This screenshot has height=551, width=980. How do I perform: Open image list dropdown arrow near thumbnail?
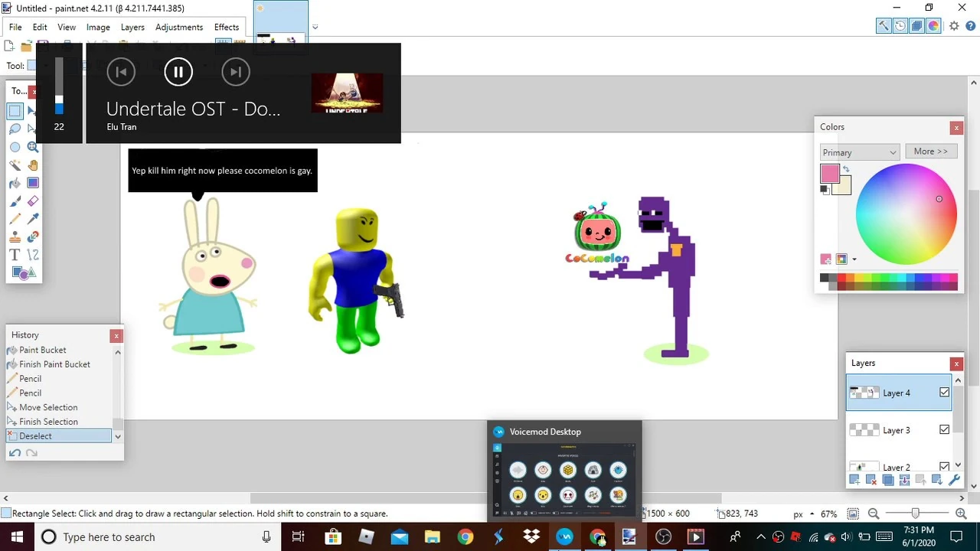pos(315,28)
